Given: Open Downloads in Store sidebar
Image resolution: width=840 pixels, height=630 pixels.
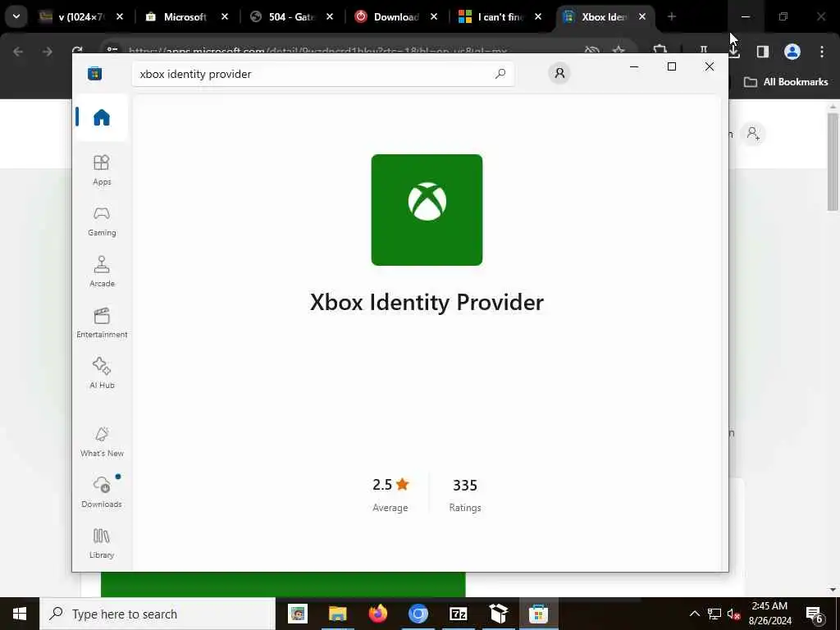Looking at the screenshot, I should [101, 492].
